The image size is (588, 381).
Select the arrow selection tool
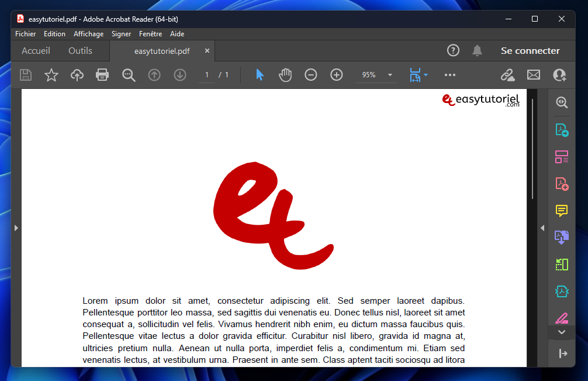(x=260, y=75)
